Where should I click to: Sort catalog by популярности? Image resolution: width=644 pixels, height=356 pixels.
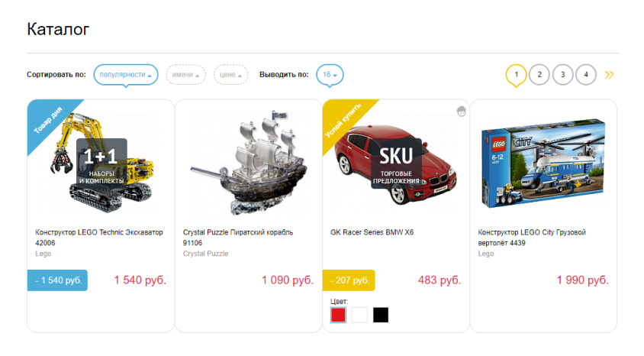pos(126,75)
